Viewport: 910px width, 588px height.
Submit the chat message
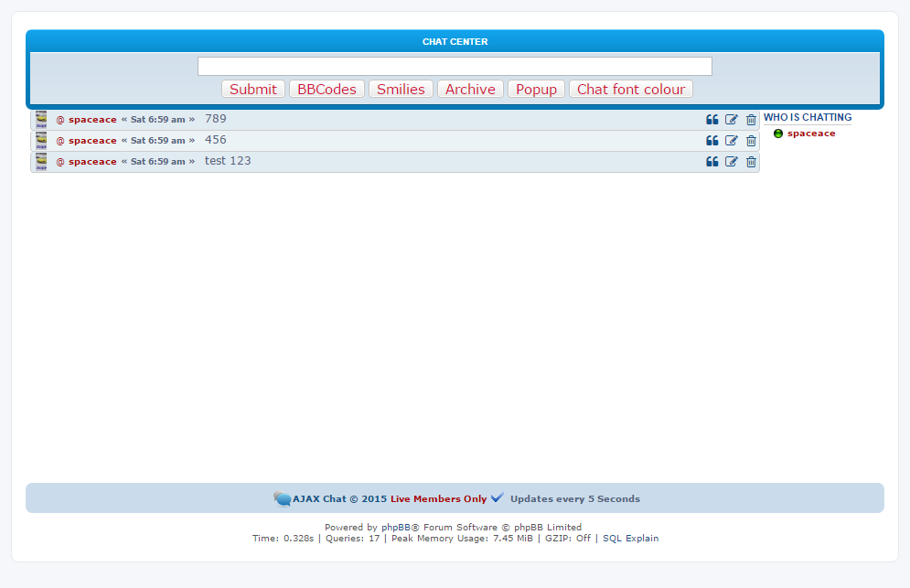[253, 89]
